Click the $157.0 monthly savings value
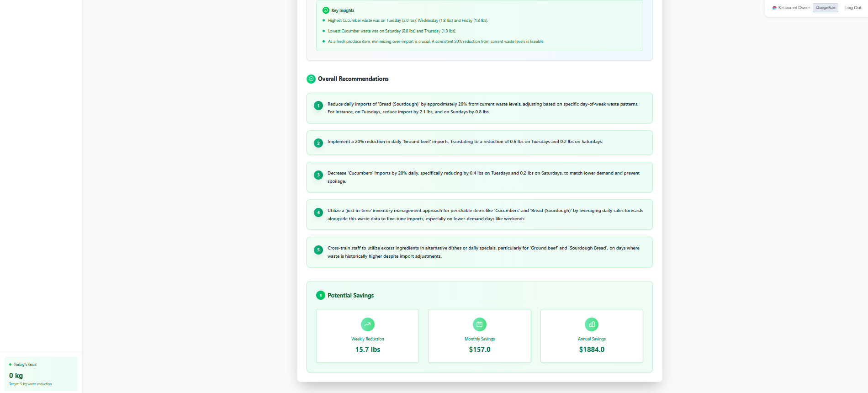The width and height of the screenshot is (868, 393). click(x=480, y=350)
